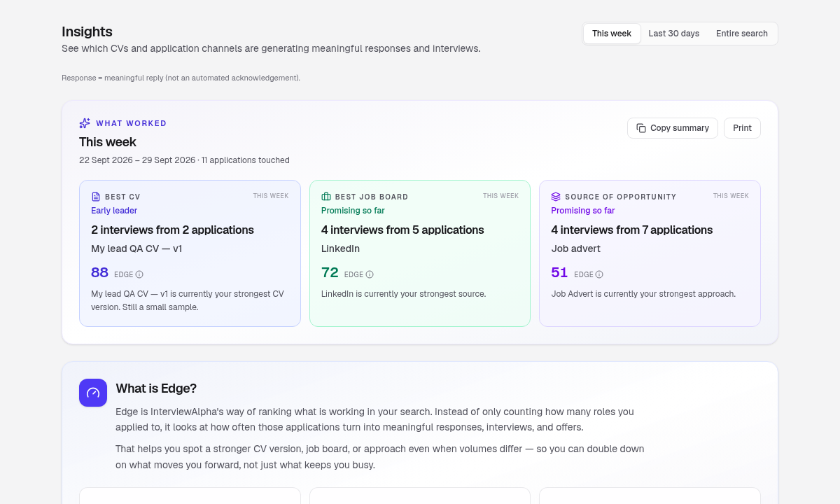Click the document icon next to Best CV
This screenshot has width=840, height=504.
[x=96, y=197]
